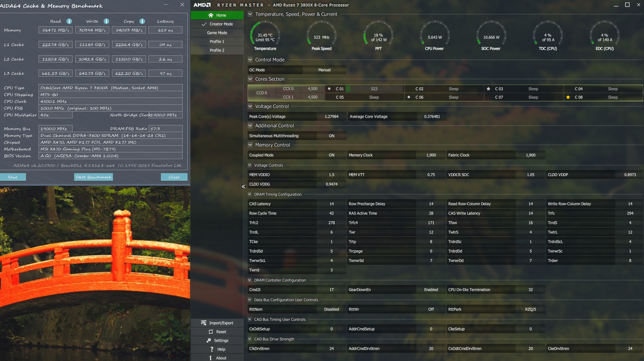Click the Reset icon in sidebar
Image resolution: width=644 pixels, height=361 pixels.
211,332
